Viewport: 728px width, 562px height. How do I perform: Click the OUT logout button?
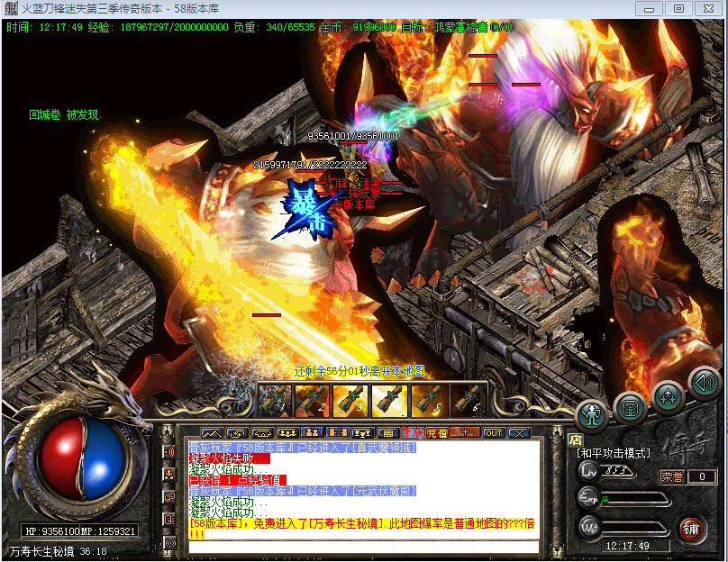(493, 433)
